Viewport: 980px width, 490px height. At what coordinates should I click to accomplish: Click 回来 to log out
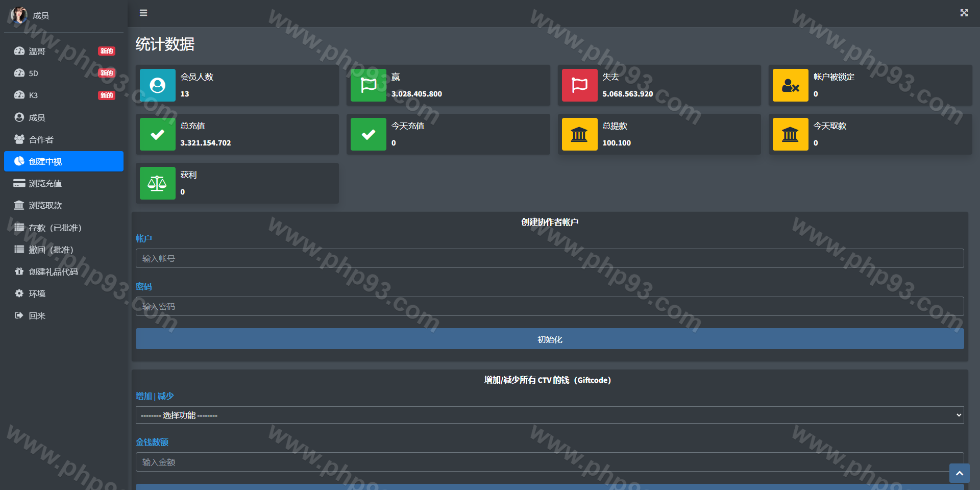click(37, 315)
